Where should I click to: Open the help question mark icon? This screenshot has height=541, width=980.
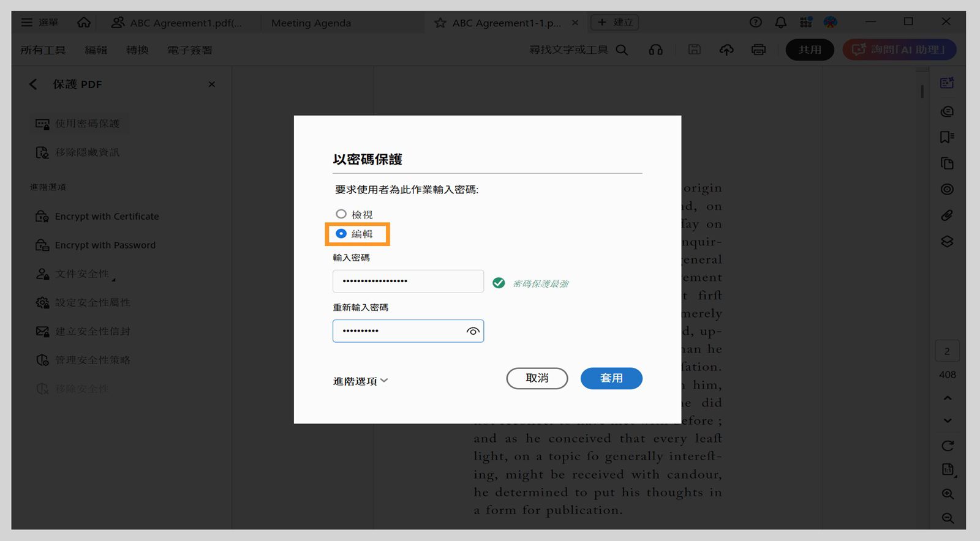(756, 23)
